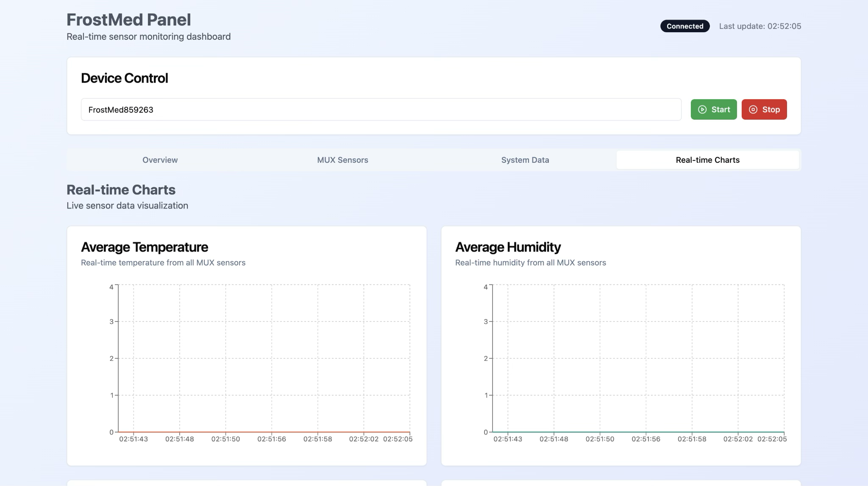Click the play icon in Start button

(702, 109)
